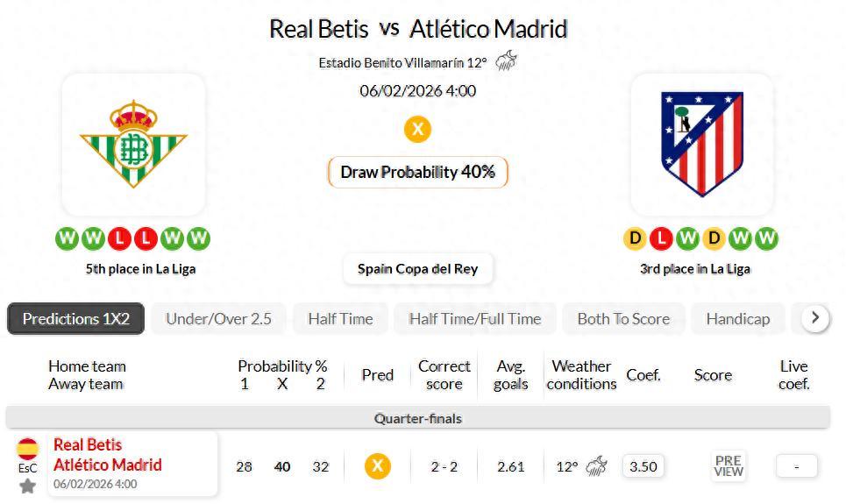Screen dimensions: 846x504
Task: Select the Half Time/Full Time tab
Action: 474,319
